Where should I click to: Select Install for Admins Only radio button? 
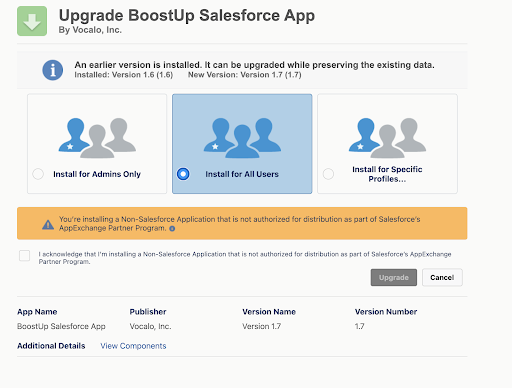[x=38, y=174]
